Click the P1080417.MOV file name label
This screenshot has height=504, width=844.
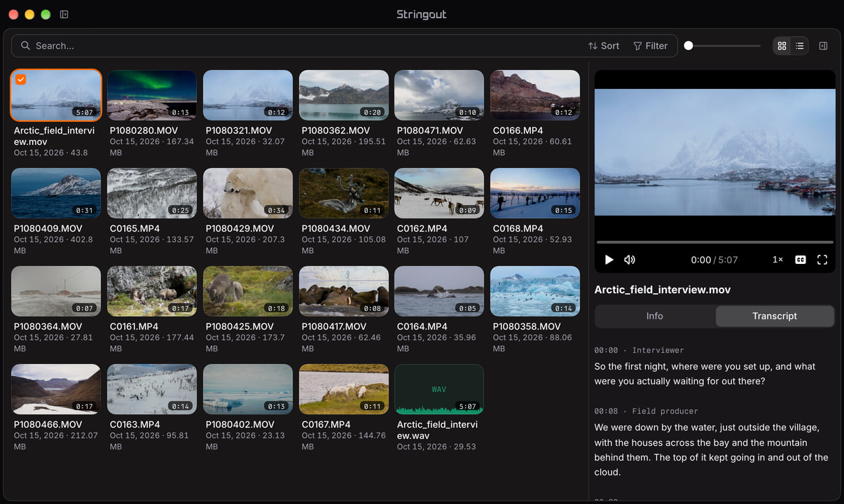pyautogui.click(x=334, y=326)
